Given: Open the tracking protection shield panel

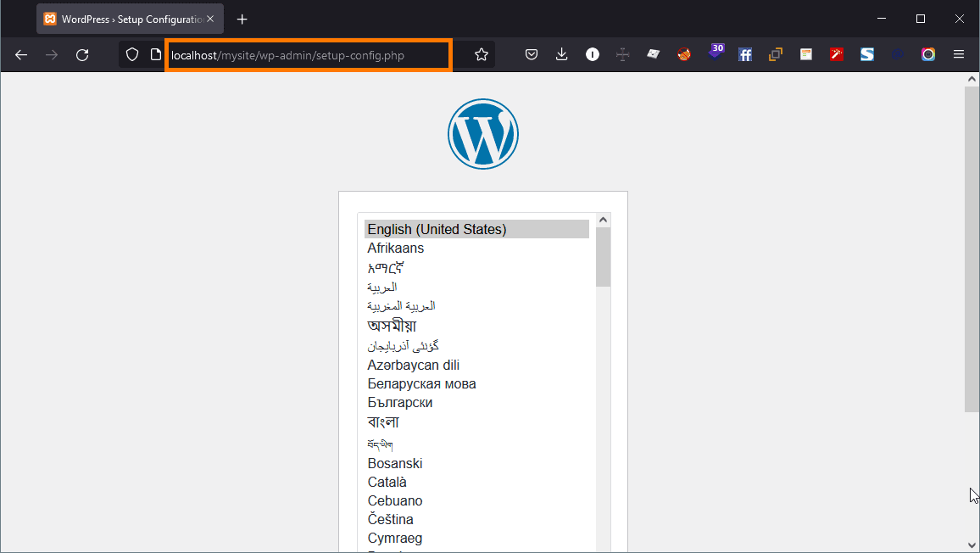Looking at the screenshot, I should pyautogui.click(x=132, y=55).
